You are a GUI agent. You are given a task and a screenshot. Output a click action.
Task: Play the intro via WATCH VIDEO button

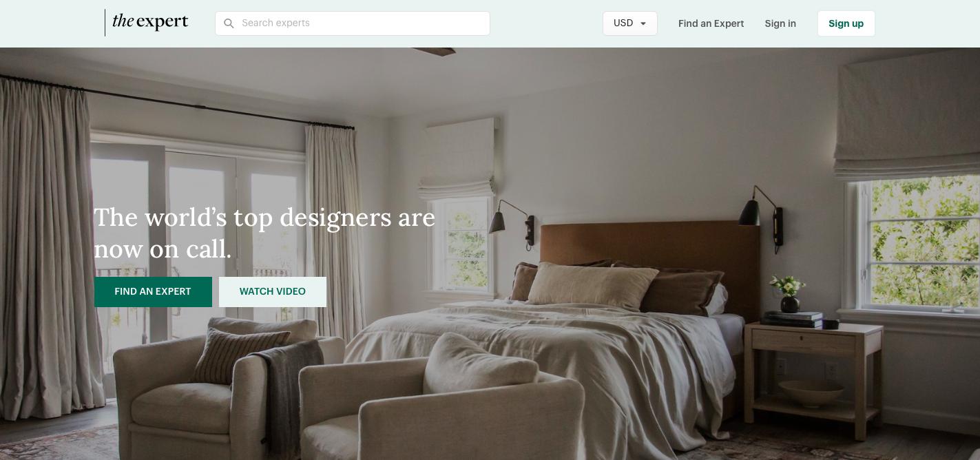click(273, 292)
